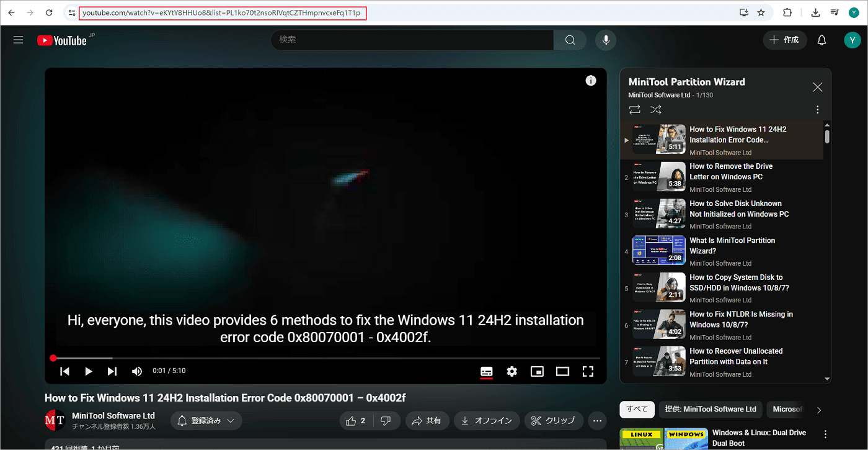This screenshot has height=450, width=868.
Task: View site information icon in address bar
Action: point(72,12)
